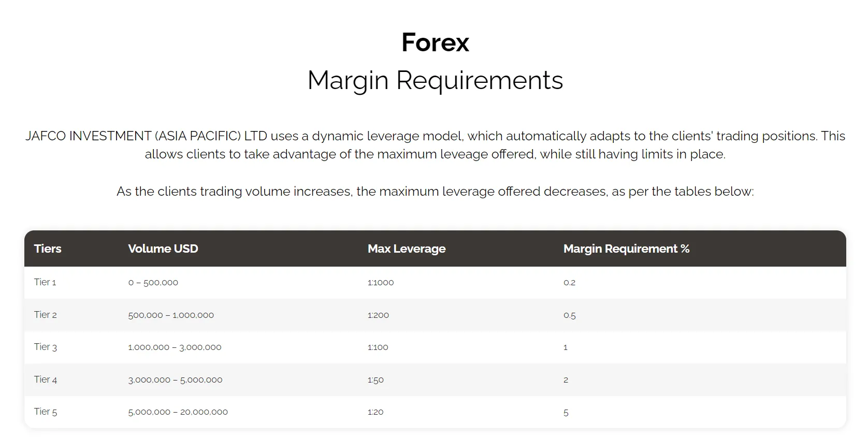
Task: Click the 1:20 leverage value
Action: [375, 412]
